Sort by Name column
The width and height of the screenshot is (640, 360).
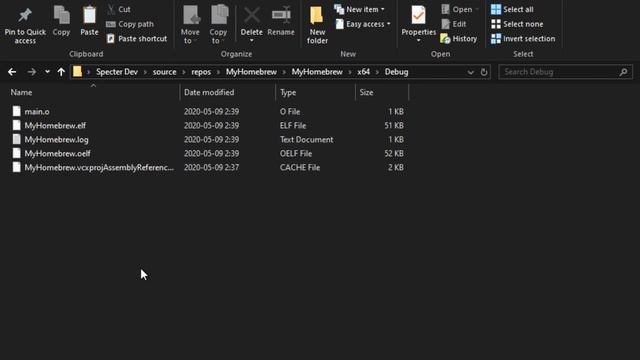(x=21, y=92)
